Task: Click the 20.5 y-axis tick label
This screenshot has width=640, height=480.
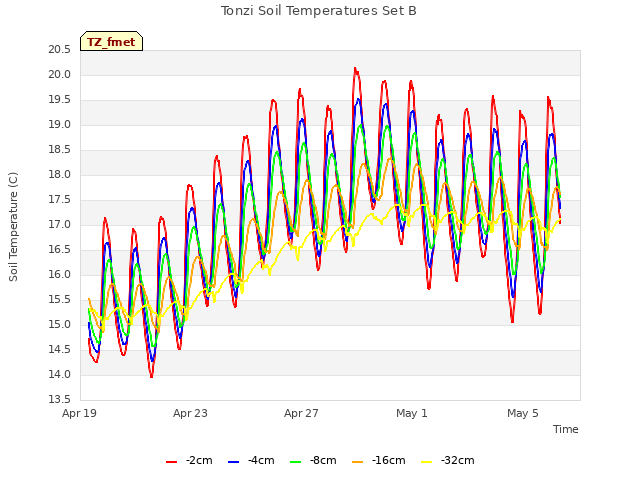Action: pyautogui.click(x=60, y=49)
